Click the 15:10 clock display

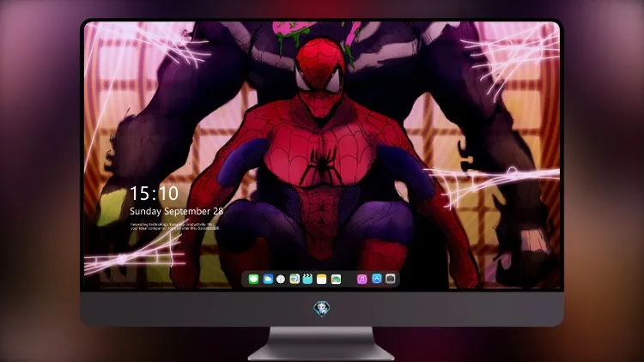(155, 193)
